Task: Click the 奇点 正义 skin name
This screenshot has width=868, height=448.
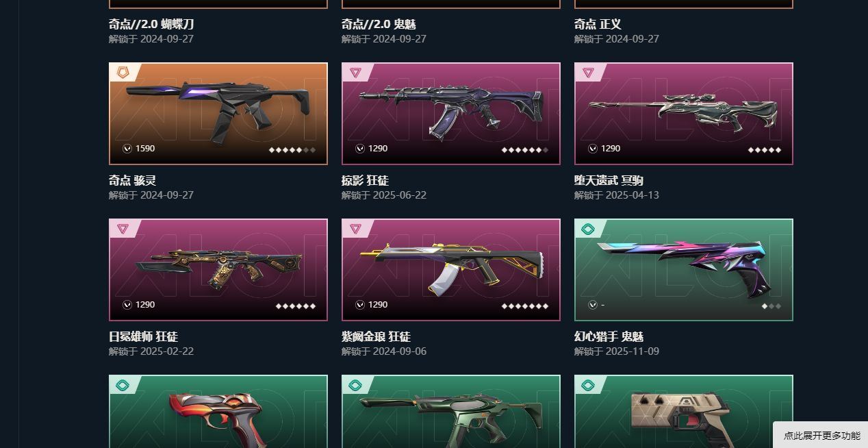Action: 598,24
